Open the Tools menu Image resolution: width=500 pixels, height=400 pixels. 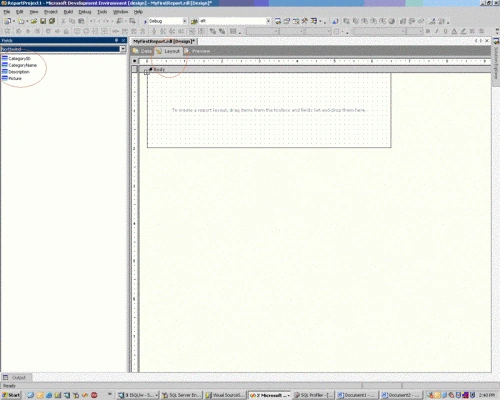coord(102,12)
